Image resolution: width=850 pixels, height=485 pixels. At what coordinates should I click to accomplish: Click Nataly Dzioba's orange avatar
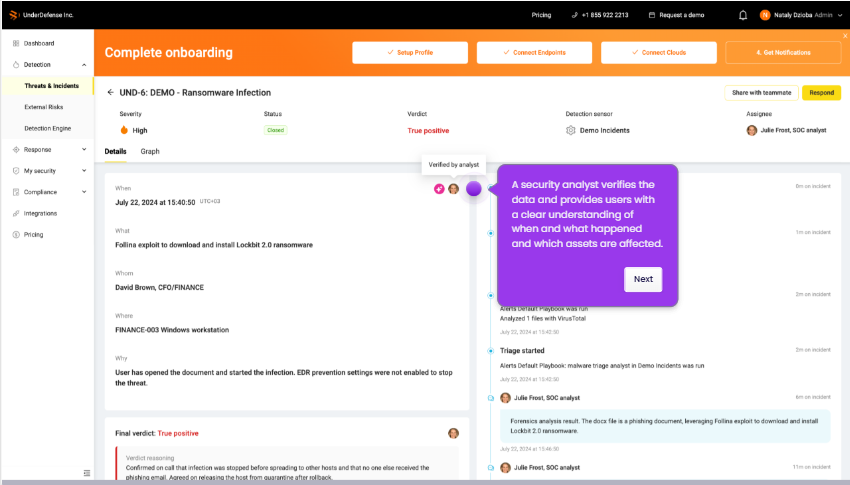pos(765,15)
